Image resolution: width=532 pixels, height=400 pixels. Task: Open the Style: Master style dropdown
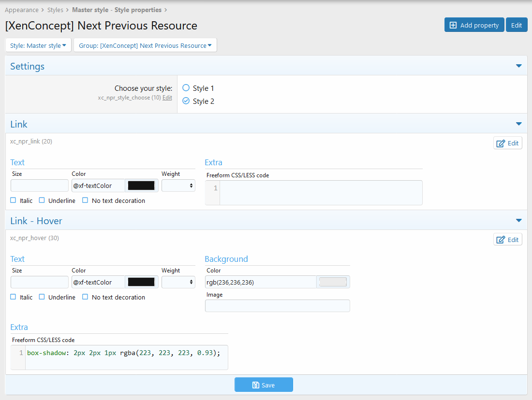point(38,45)
